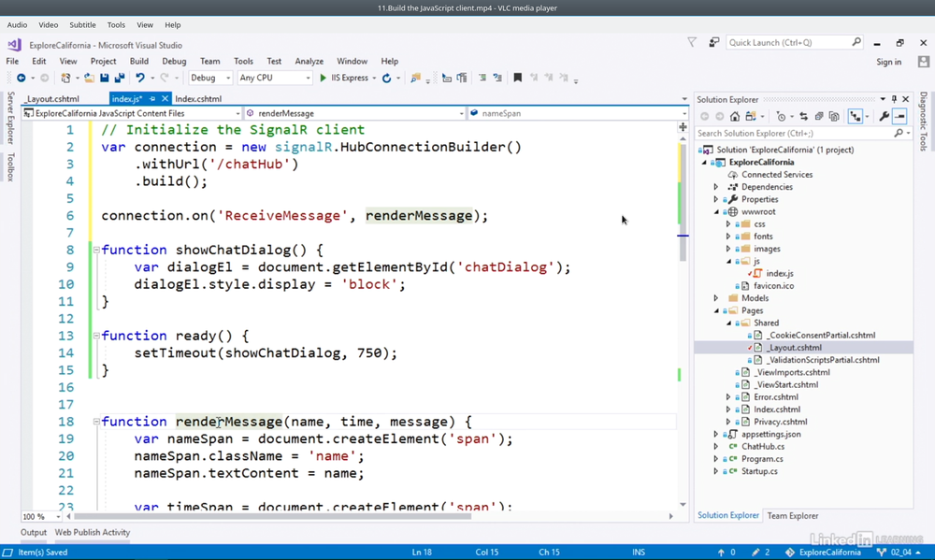Open the Build menu
The image size is (935, 560).
click(139, 62)
